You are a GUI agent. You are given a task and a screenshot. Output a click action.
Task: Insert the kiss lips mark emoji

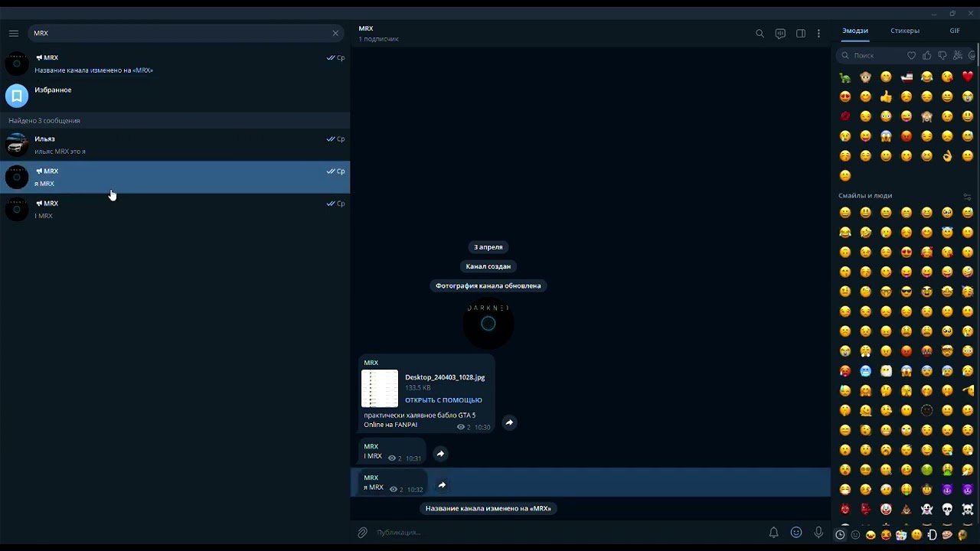[x=845, y=116]
